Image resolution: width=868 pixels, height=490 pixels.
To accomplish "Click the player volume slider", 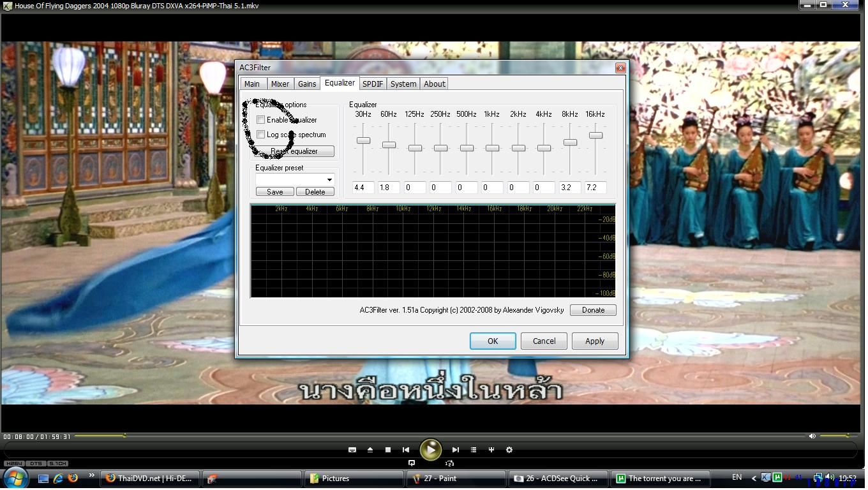I will [838, 436].
